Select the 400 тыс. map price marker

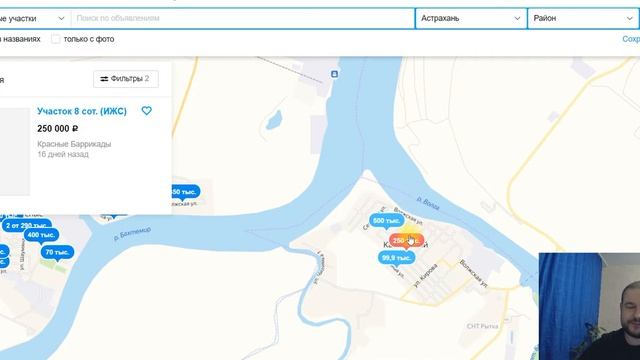[41, 236]
